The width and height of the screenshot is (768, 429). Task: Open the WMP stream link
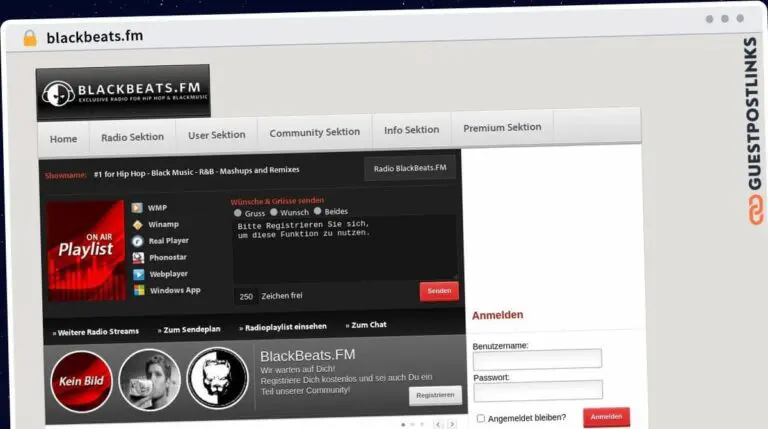pyautogui.click(x=157, y=208)
